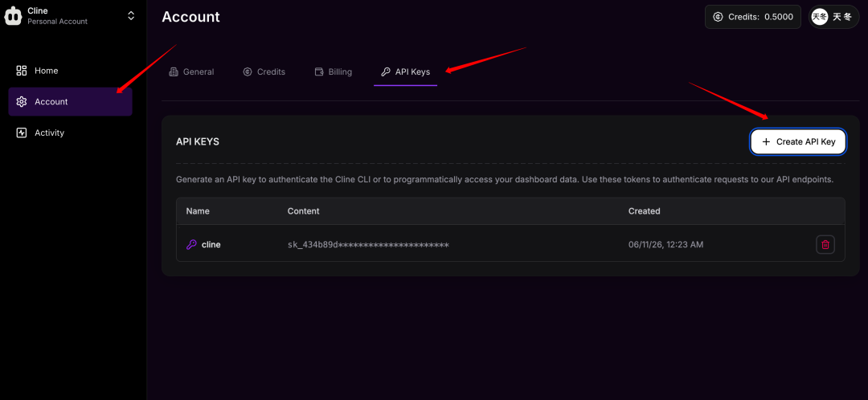Click the Cline robot logo icon
This screenshot has height=400, width=868.
pos(14,16)
